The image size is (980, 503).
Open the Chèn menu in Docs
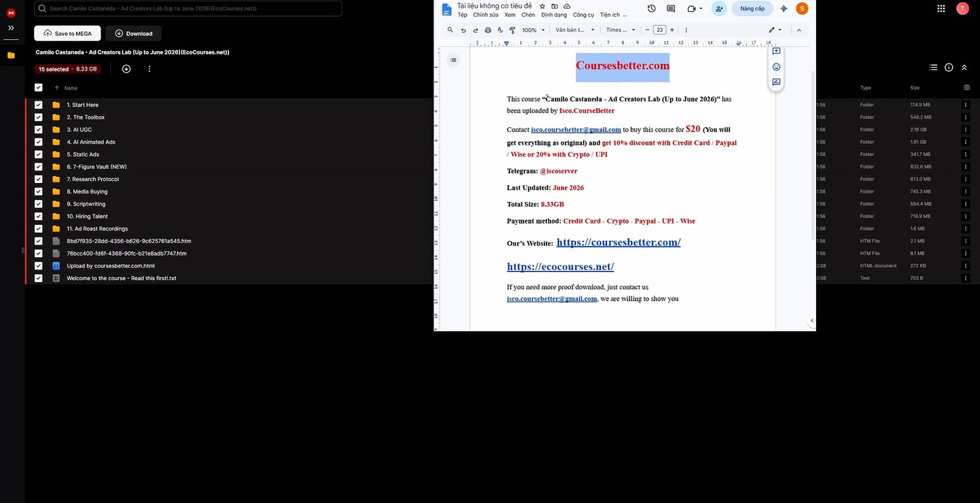click(528, 15)
